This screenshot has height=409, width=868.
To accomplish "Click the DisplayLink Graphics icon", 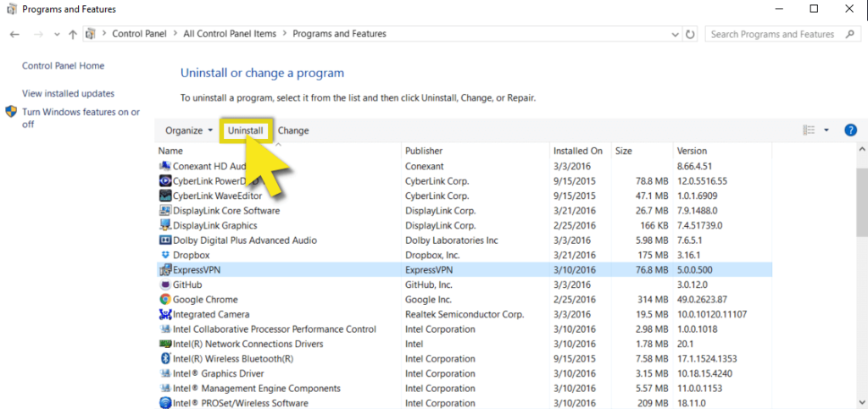I will click(164, 225).
